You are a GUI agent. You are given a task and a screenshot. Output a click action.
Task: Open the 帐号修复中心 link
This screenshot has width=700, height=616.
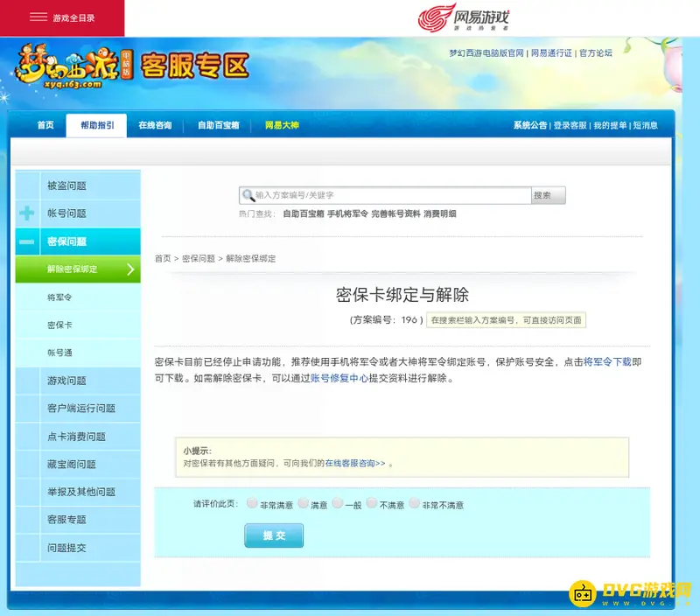point(339,378)
